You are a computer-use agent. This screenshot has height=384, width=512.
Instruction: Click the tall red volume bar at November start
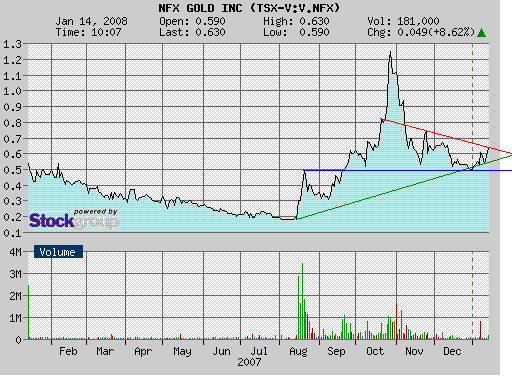point(397,321)
